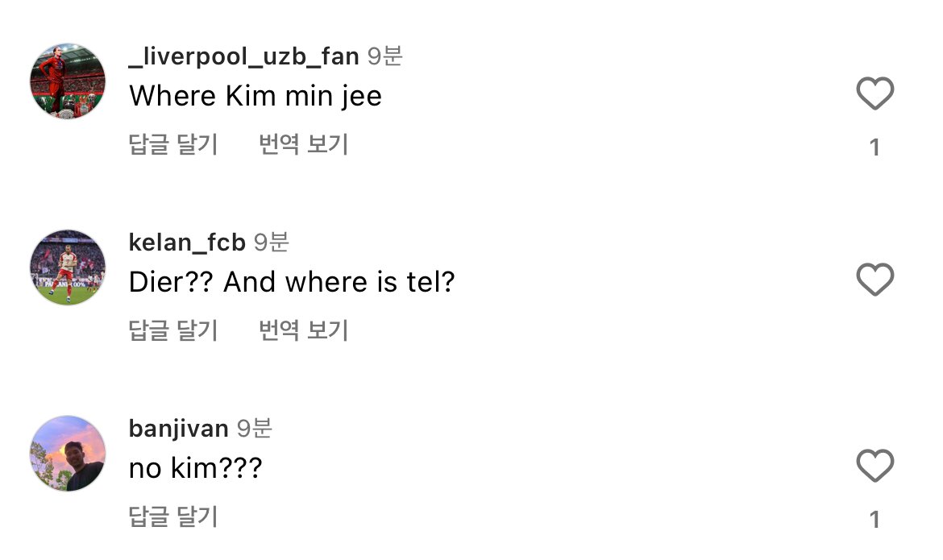Select the "Dier?? And where is tel?" text
Screen dimensions: 943x560
292,282
